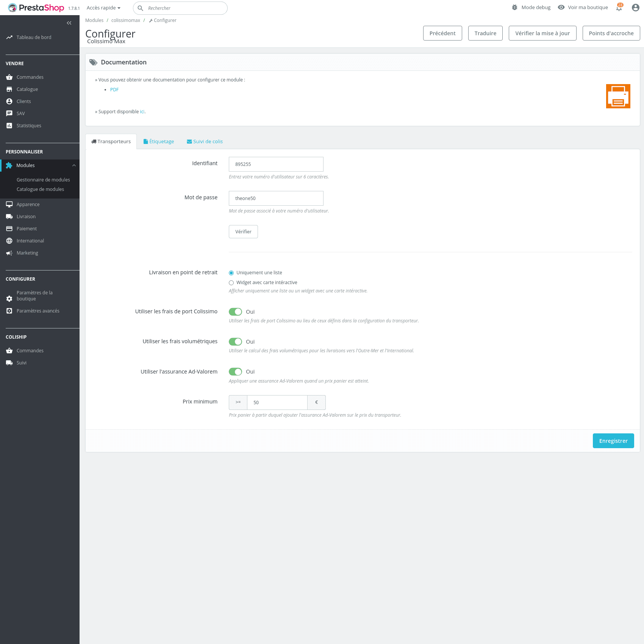Viewport: 644px width, 644px height.
Task: Open the PDF documentation link
Action: pyautogui.click(x=114, y=90)
